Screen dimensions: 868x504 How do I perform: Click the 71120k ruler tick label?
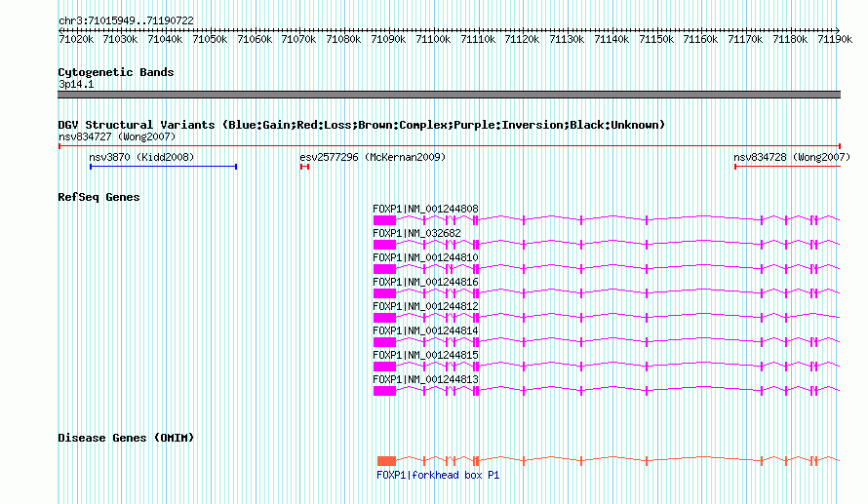tap(522, 40)
